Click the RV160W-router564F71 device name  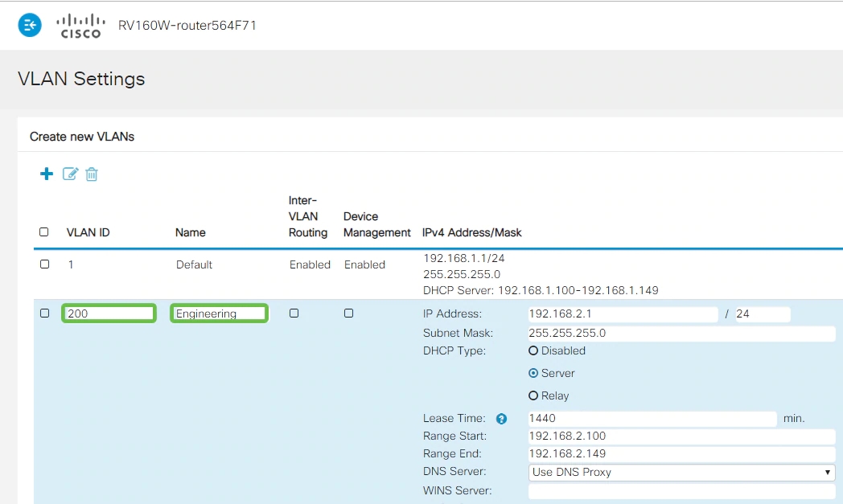[x=187, y=26]
